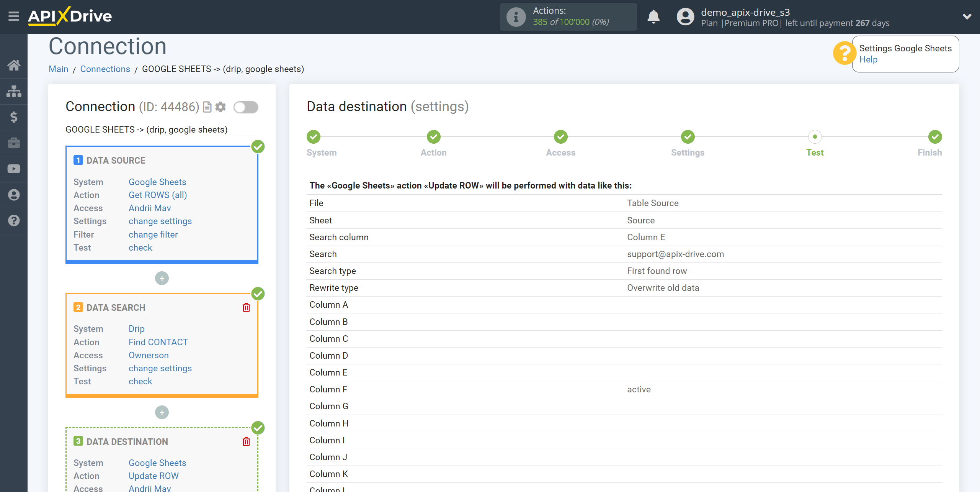Screen dimensions: 980x492
Task: Click DATA DESTINATION block heading
Action: 127,442
